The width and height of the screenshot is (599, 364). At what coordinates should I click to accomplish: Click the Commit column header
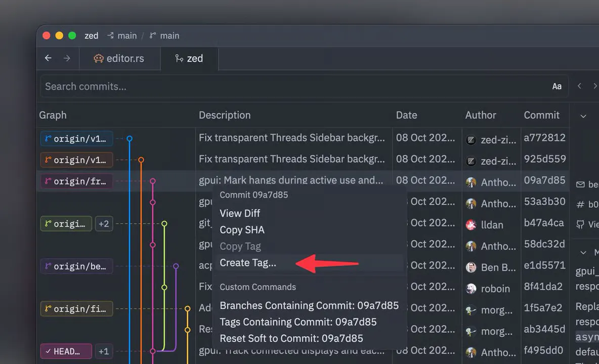pos(541,115)
